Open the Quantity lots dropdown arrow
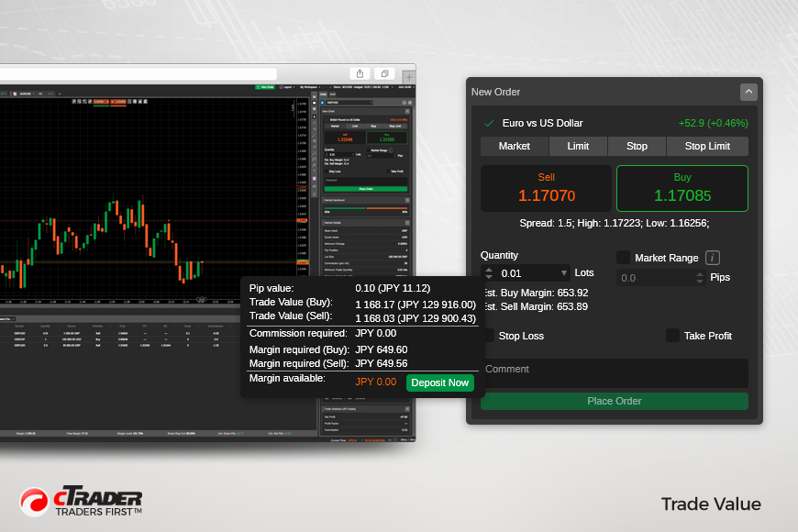Image resolution: width=798 pixels, height=532 pixels. coord(563,273)
